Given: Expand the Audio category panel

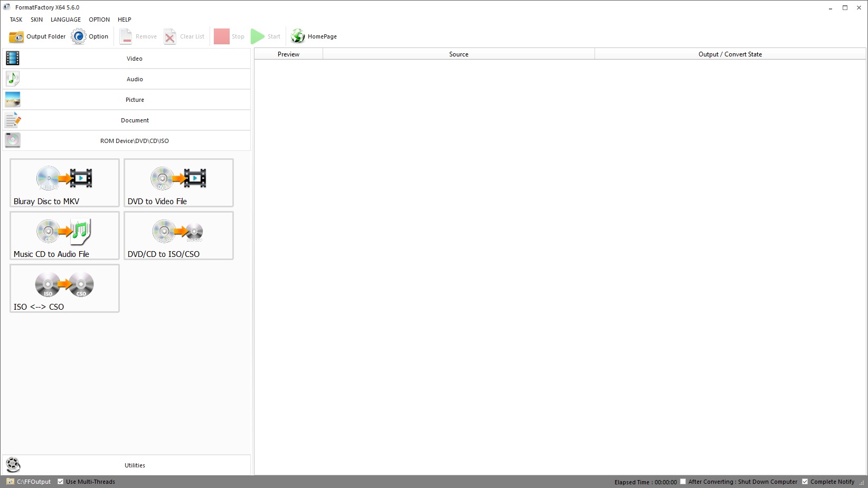Looking at the screenshot, I should coord(127,79).
